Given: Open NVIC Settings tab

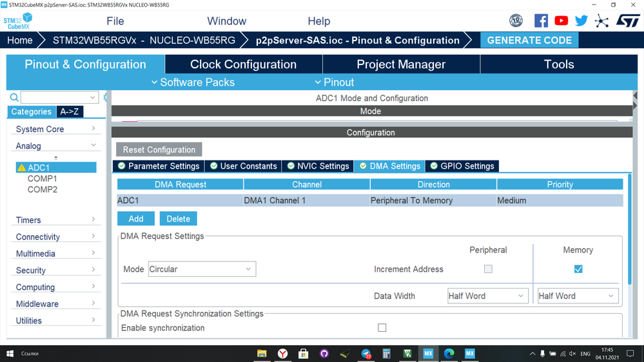Looking at the screenshot, I should [x=318, y=166].
